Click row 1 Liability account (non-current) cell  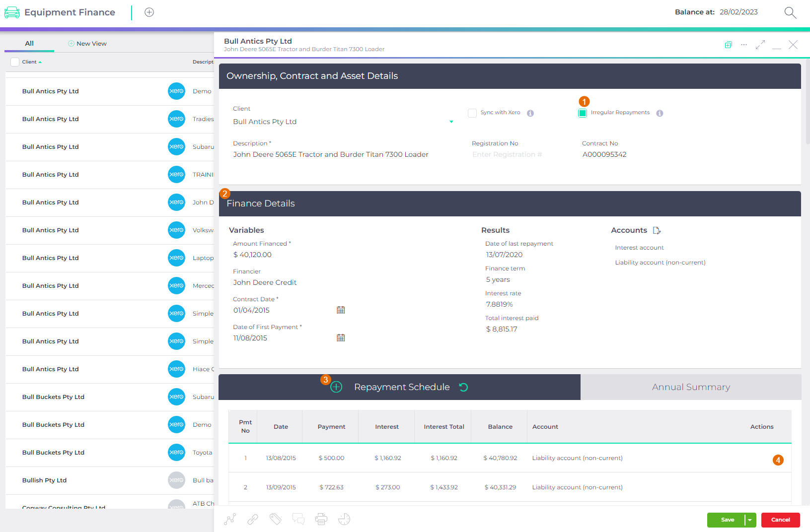click(x=577, y=458)
